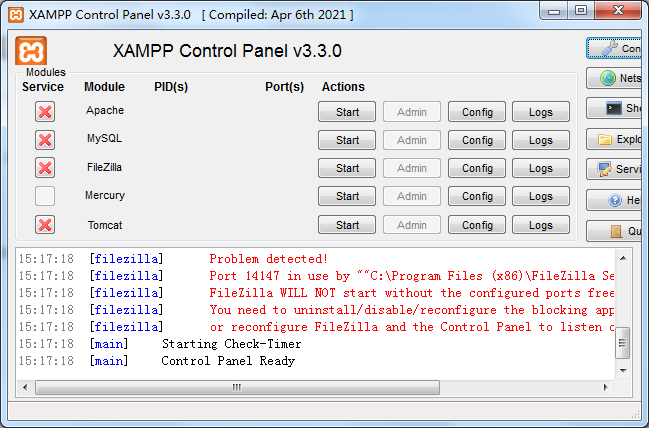Click 'Starting Check-Timer' log line
This screenshot has height=428, width=649.
(x=231, y=344)
